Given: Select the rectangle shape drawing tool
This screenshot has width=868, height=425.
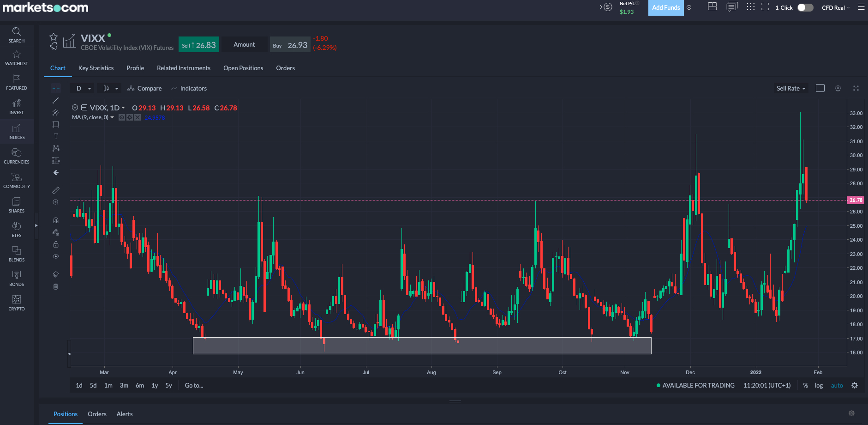Looking at the screenshot, I should point(56,124).
